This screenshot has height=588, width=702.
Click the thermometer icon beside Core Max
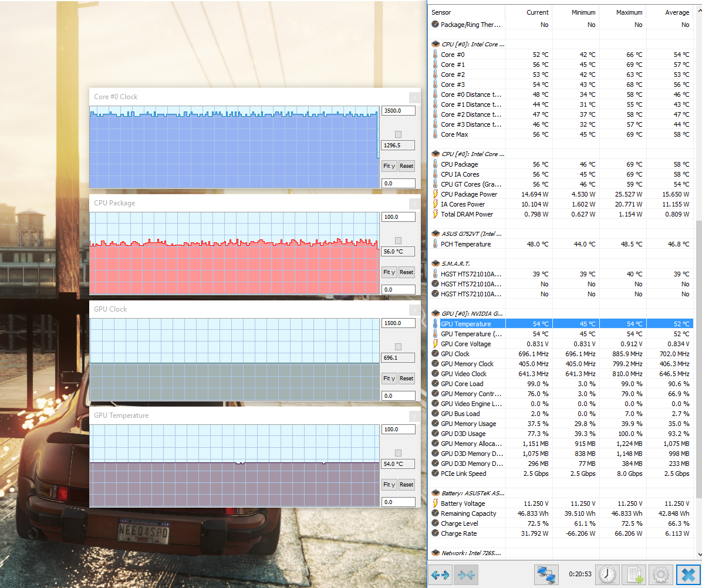click(435, 134)
